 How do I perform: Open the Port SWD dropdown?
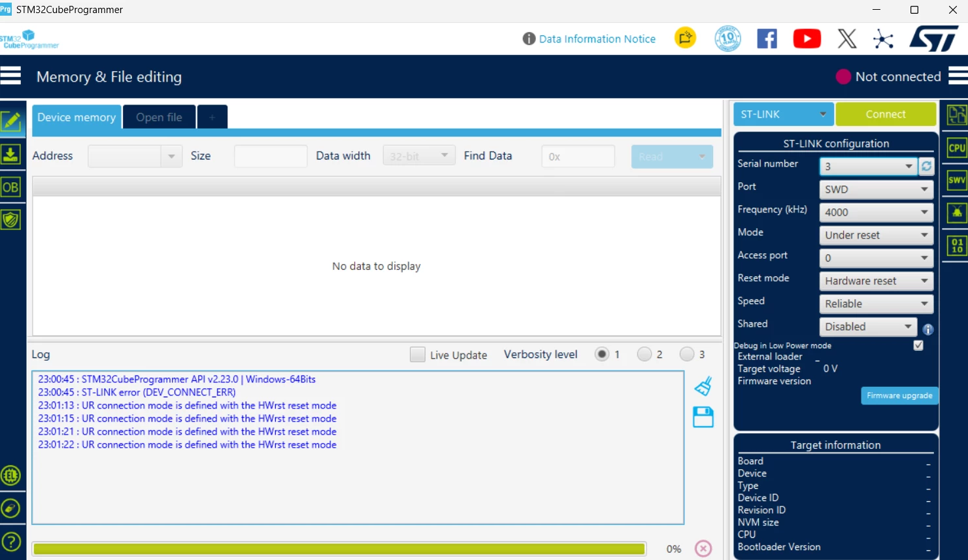[x=876, y=189]
